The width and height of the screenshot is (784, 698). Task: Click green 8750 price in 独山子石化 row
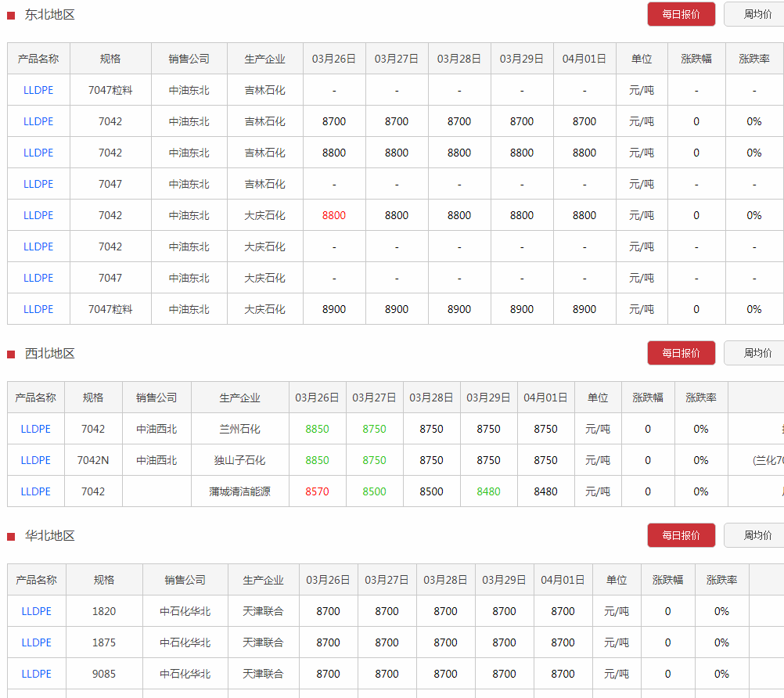click(x=374, y=460)
